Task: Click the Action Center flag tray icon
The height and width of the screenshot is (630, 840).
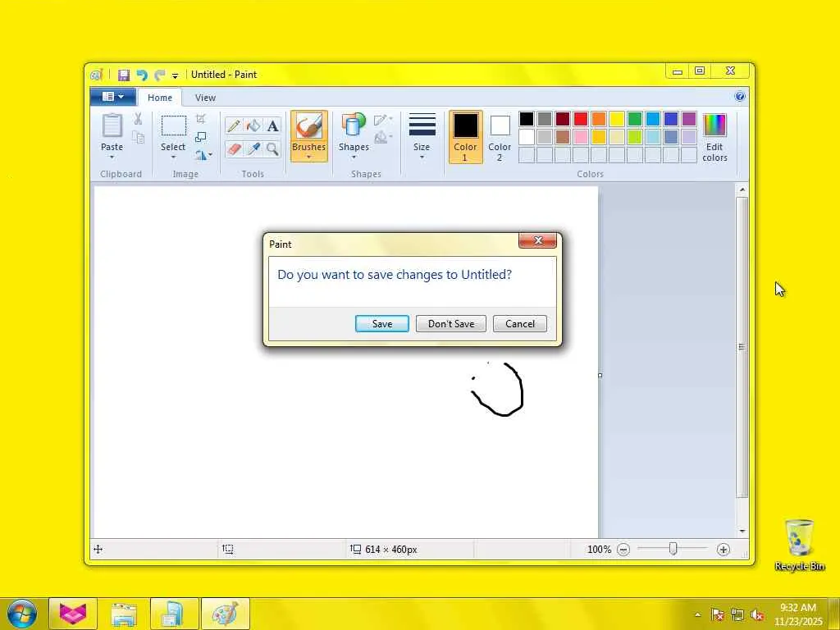Action: pyautogui.click(x=717, y=615)
